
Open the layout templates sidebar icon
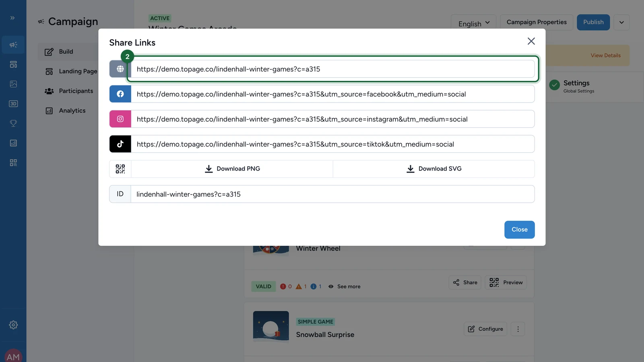pyautogui.click(x=13, y=64)
